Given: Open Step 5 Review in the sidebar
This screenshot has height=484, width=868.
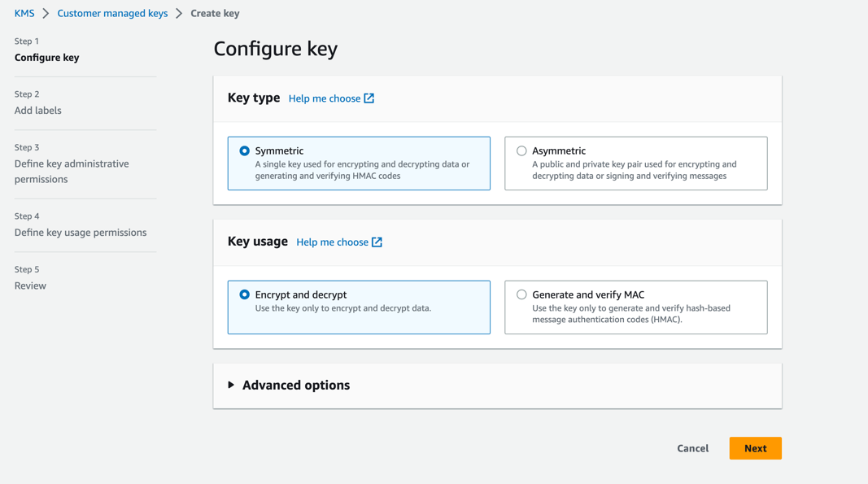Looking at the screenshot, I should (x=30, y=285).
